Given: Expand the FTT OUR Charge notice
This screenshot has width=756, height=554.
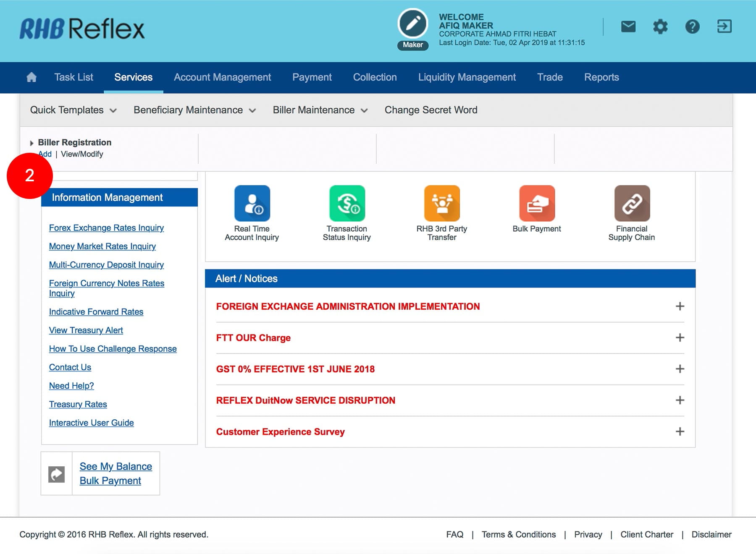Looking at the screenshot, I should (x=680, y=338).
